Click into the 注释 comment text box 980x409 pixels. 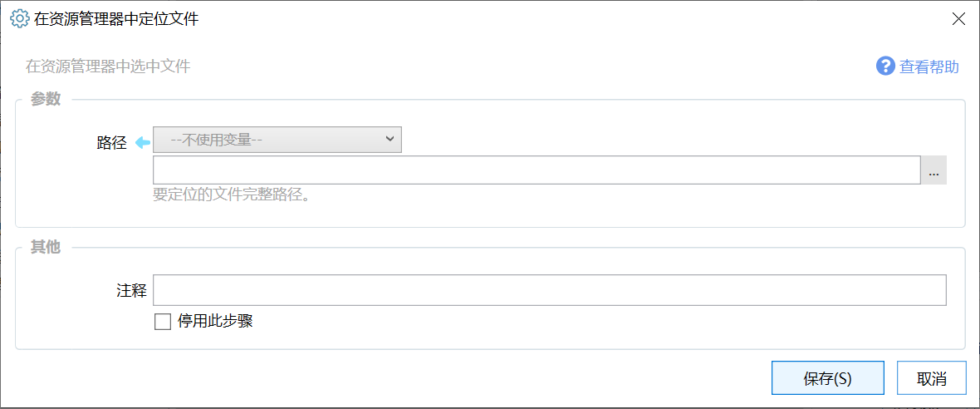click(549, 291)
